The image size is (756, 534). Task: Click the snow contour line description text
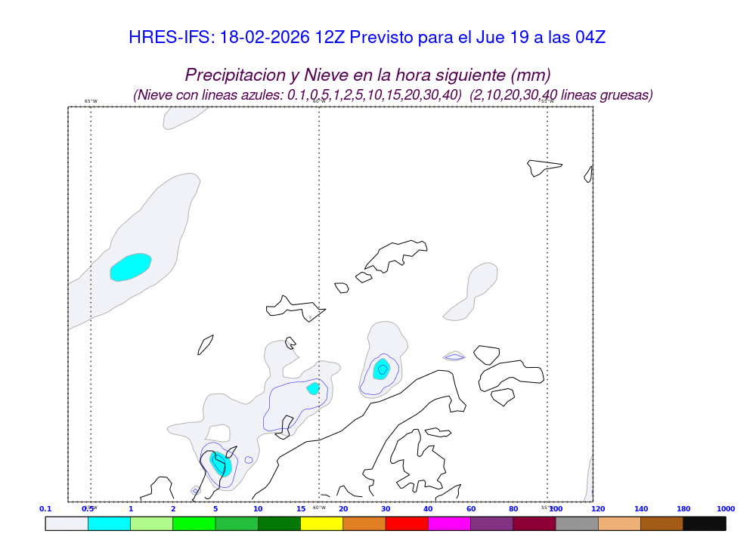(392, 95)
